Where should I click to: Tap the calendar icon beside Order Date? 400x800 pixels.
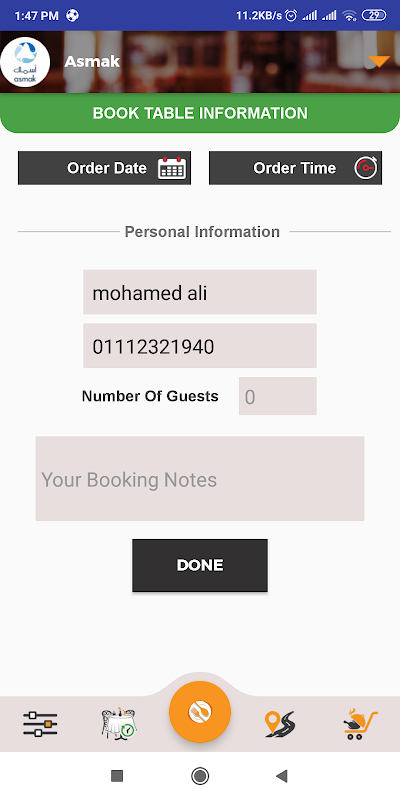[172, 168]
